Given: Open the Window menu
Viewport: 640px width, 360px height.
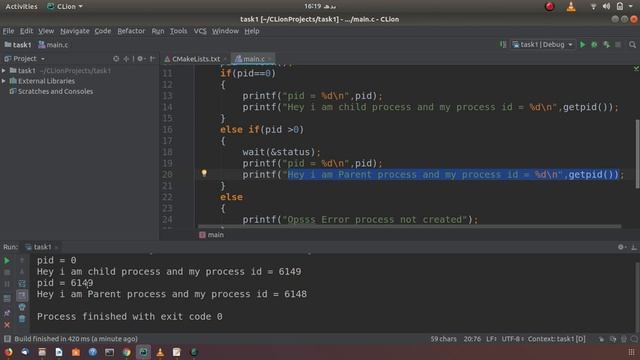Looking at the screenshot, I should [x=225, y=31].
